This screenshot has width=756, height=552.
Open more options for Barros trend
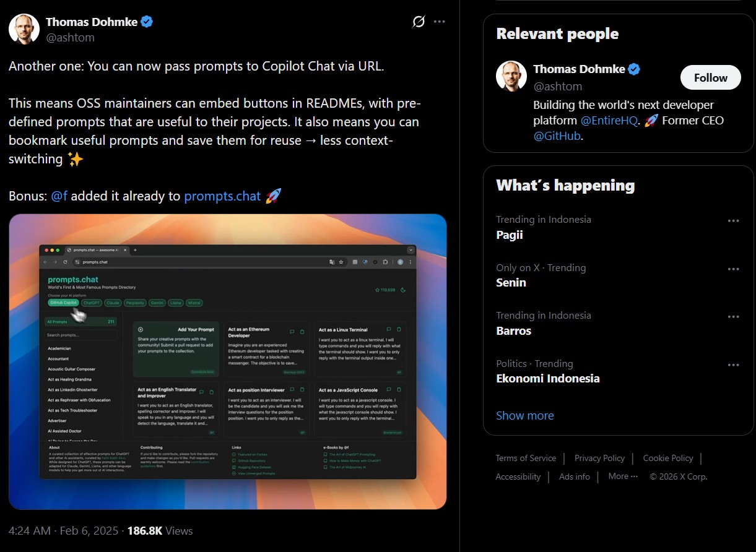[734, 317]
